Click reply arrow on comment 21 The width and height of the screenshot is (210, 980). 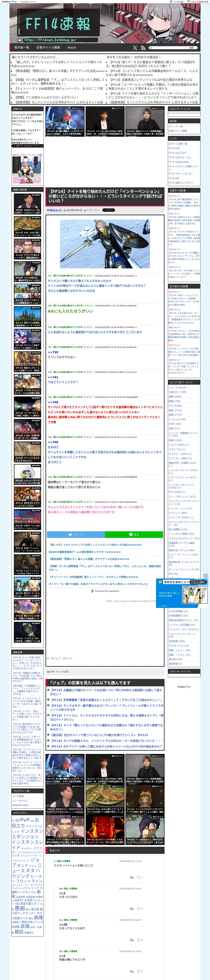point(132,940)
